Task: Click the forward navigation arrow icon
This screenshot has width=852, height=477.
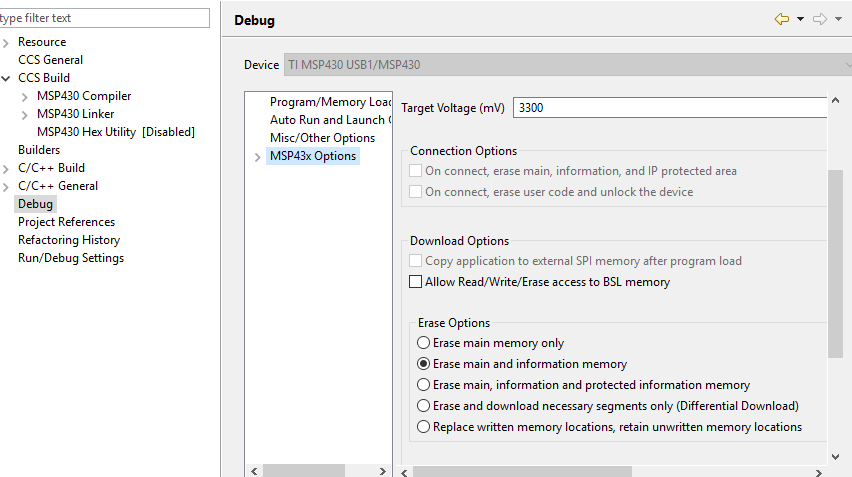Action: 820,19
